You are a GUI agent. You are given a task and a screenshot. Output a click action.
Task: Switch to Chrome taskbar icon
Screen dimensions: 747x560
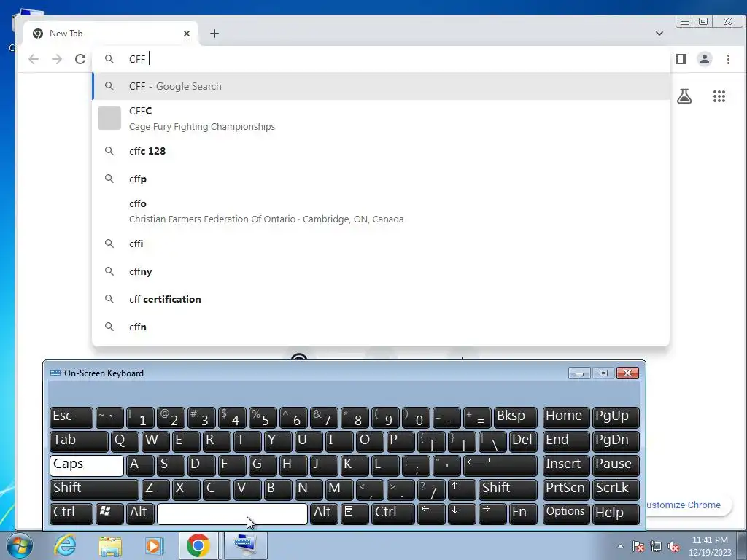tap(198, 545)
